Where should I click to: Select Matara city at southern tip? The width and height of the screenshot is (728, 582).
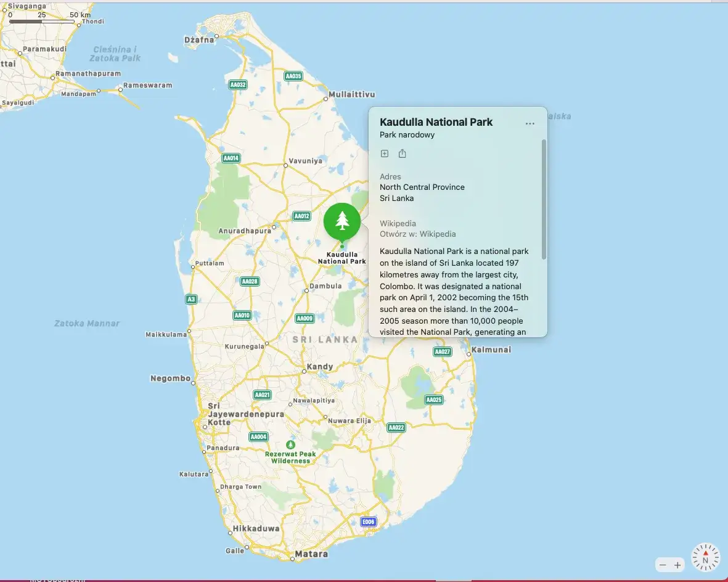[x=311, y=554]
